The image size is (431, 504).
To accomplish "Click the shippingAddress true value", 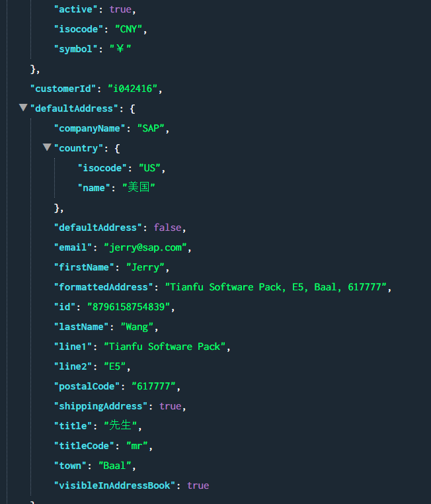I will 170,406.
